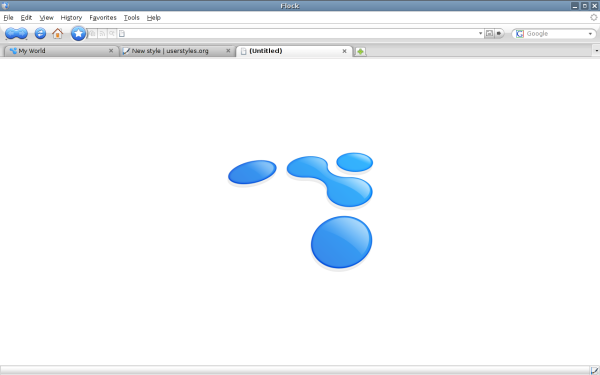The width and height of the screenshot is (600, 375).
Task: Minimize the Flock window
Action: (575, 6)
